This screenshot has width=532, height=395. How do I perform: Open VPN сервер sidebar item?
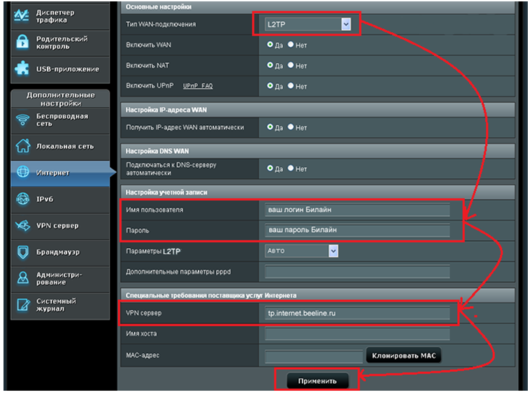pyautogui.click(x=60, y=226)
